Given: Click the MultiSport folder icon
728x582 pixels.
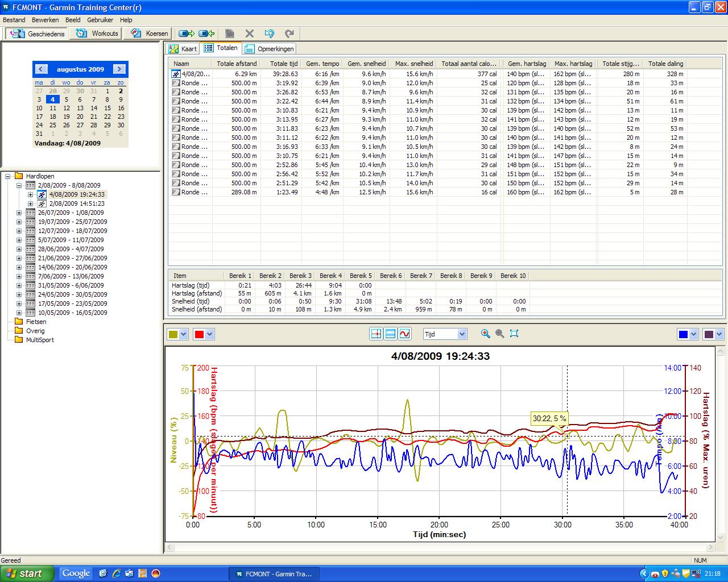Looking at the screenshot, I should click(x=19, y=340).
